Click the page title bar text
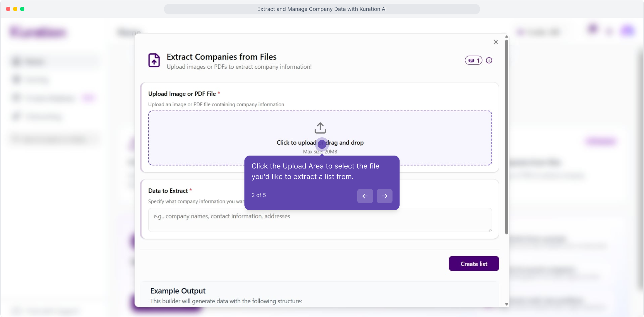This screenshot has height=317, width=644. click(322, 9)
